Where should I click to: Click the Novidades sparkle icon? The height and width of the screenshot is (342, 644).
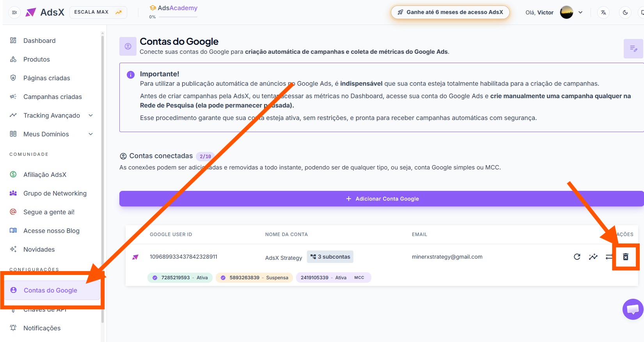point(13,249)
